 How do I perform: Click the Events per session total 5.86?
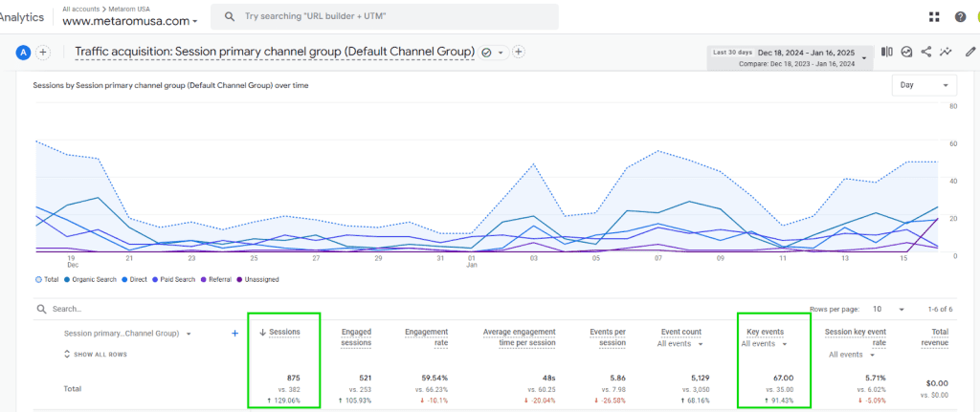tap(617, 379)
